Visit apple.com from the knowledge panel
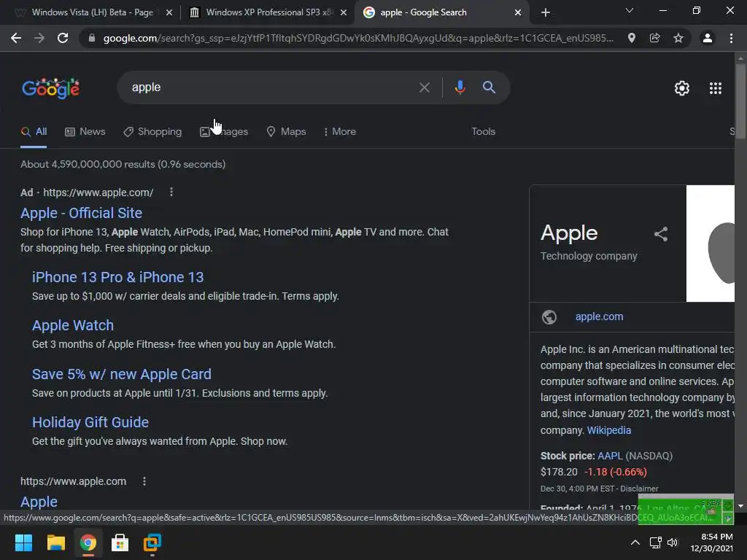The width and height of the screenshot is (747, 560). [x=600, y=316]
